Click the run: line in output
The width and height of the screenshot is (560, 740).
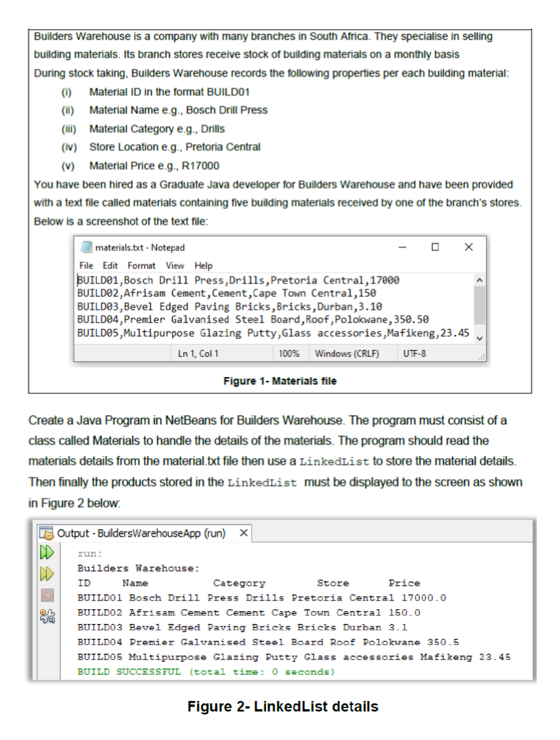click(90, 553)
